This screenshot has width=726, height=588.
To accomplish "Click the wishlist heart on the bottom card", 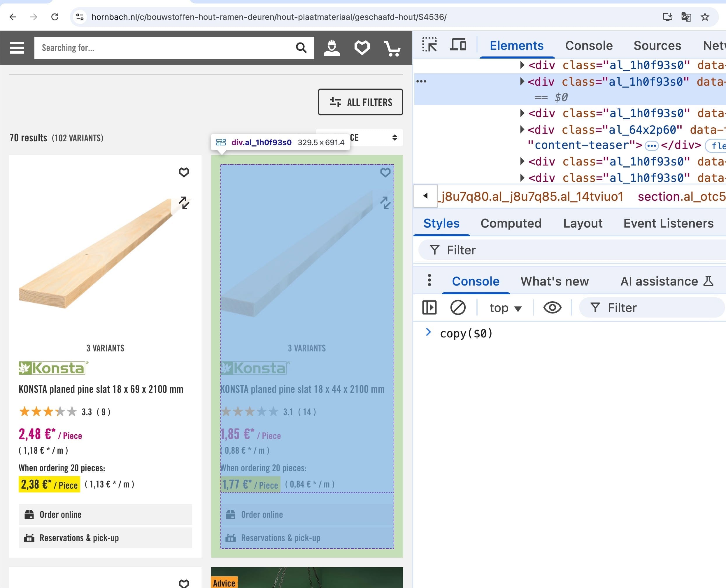I will click(x=184, y=583).
